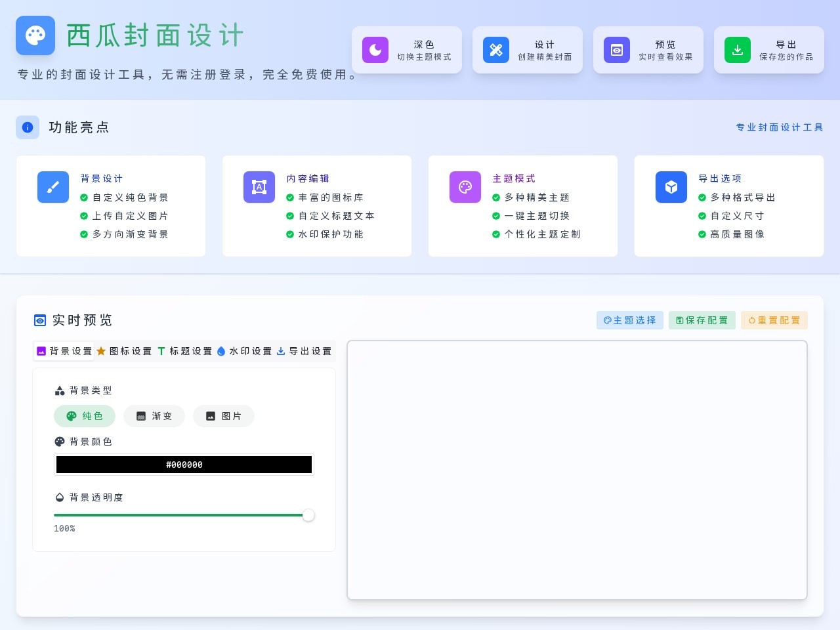Image resolution: width=840 pixels, height=630 pixels.
Task: Click the 专业封面设计工具 text
Action: (780, 127)
